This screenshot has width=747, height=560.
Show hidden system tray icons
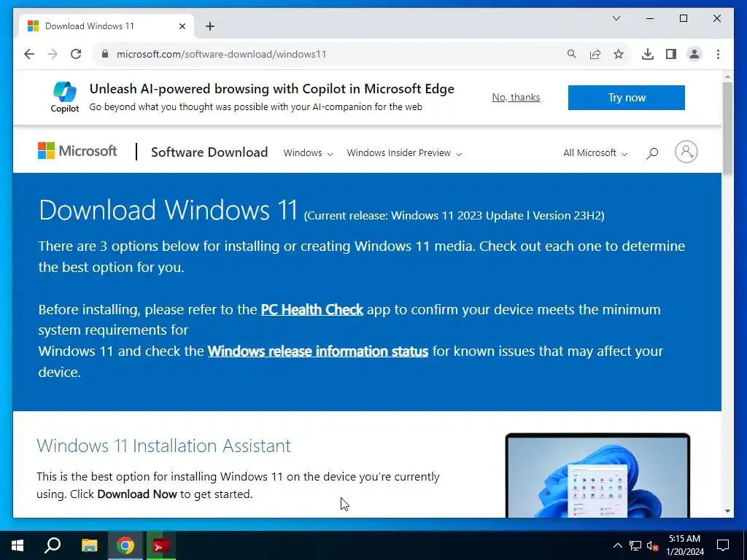tap(617, 545)
